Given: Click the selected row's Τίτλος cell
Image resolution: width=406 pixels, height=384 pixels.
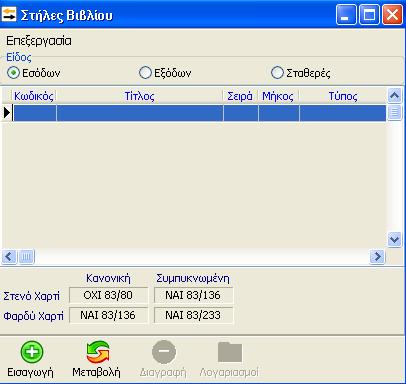Looking at the screenshot, I should (140, 113).
